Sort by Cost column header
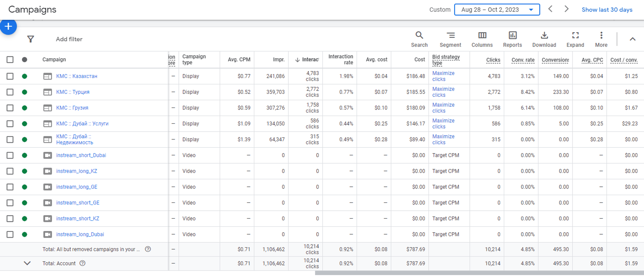The width and height of the screenshot is (644, 277). 420,60
